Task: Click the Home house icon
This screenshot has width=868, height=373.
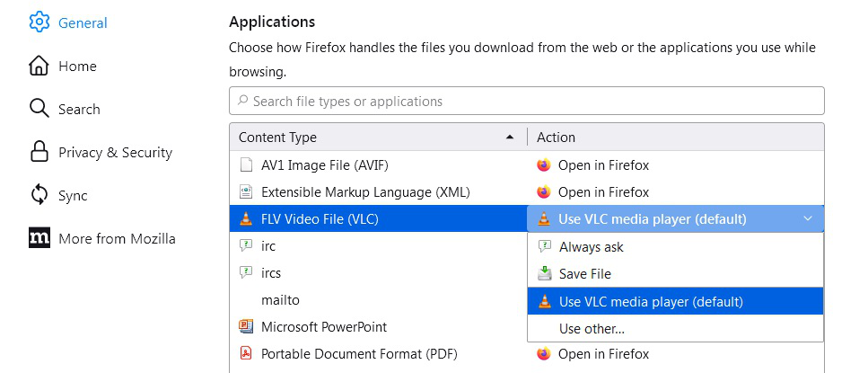Action: pos(39,66)
